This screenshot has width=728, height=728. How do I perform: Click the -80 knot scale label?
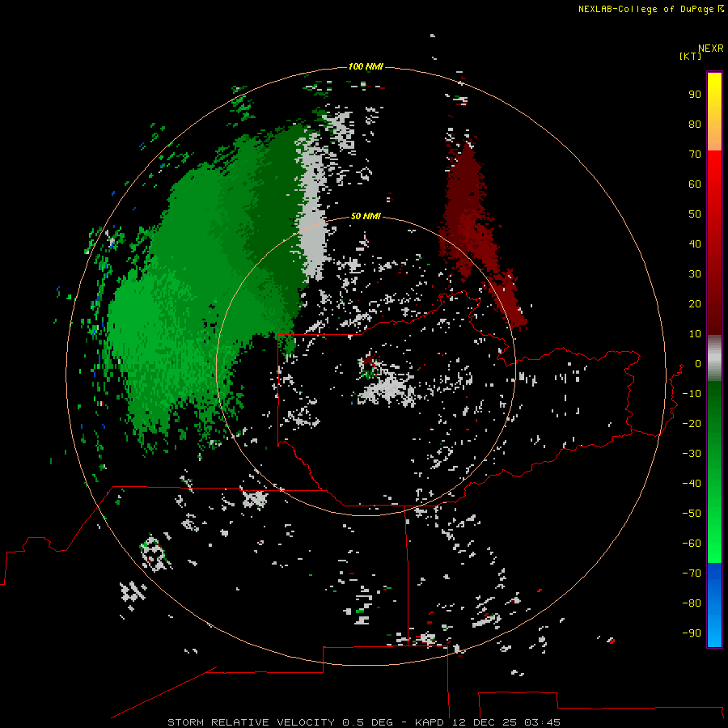coord(692,603)
